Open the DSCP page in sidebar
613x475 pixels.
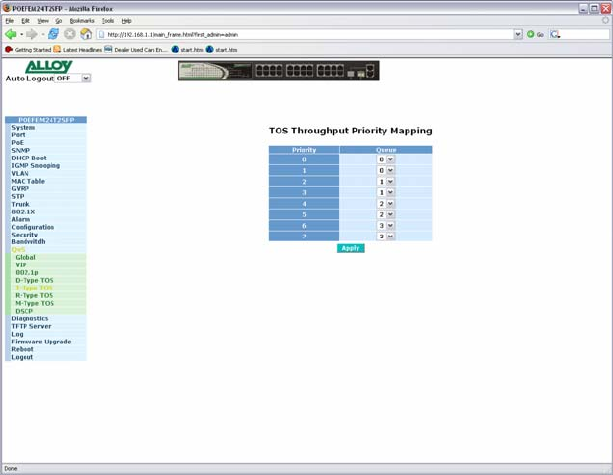(24, 311)
